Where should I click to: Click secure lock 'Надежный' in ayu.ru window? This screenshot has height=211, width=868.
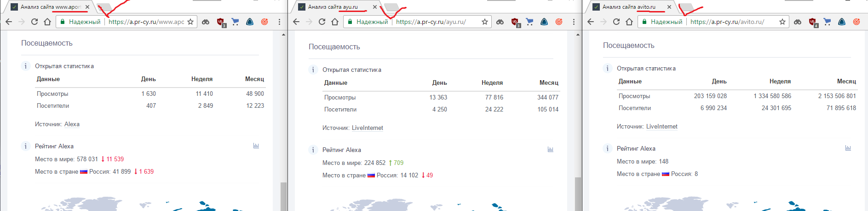click(368, 22)
